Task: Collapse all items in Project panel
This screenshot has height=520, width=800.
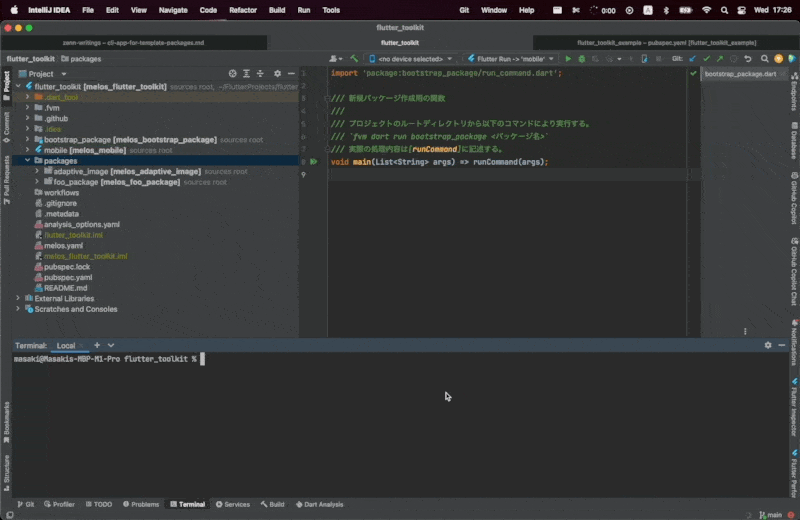Action: coord(260,73)
